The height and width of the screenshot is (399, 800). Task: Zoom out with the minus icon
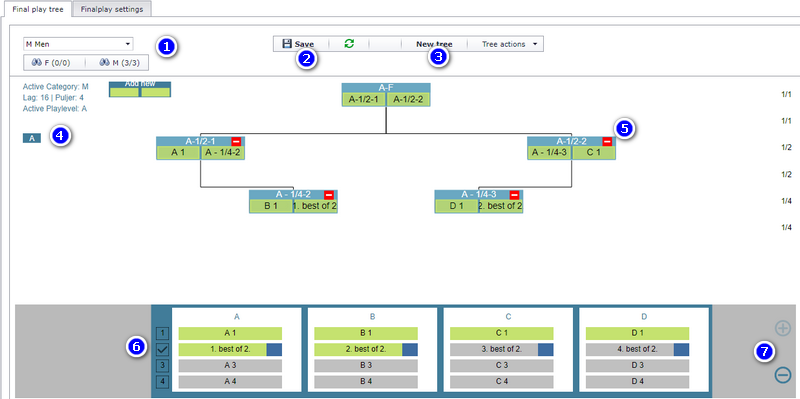(783, 375)
